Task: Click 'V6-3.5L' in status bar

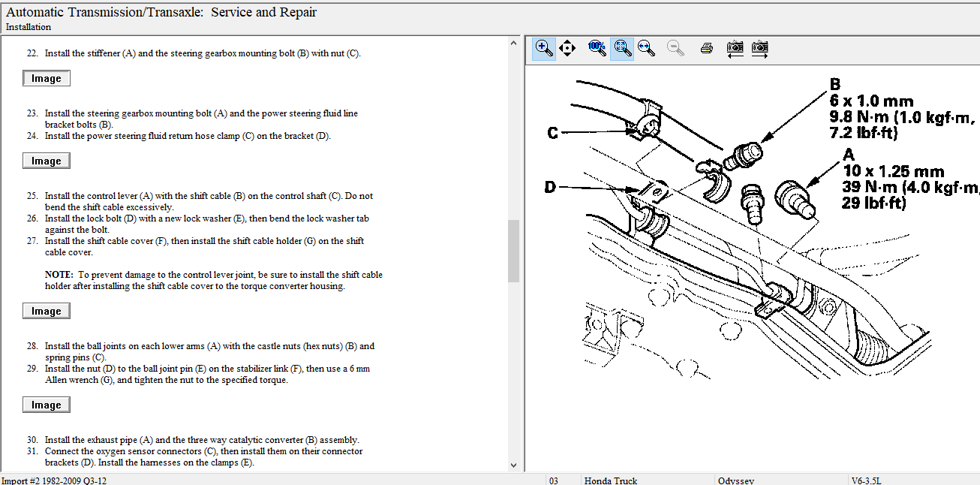Action: [x=868, y=480]
